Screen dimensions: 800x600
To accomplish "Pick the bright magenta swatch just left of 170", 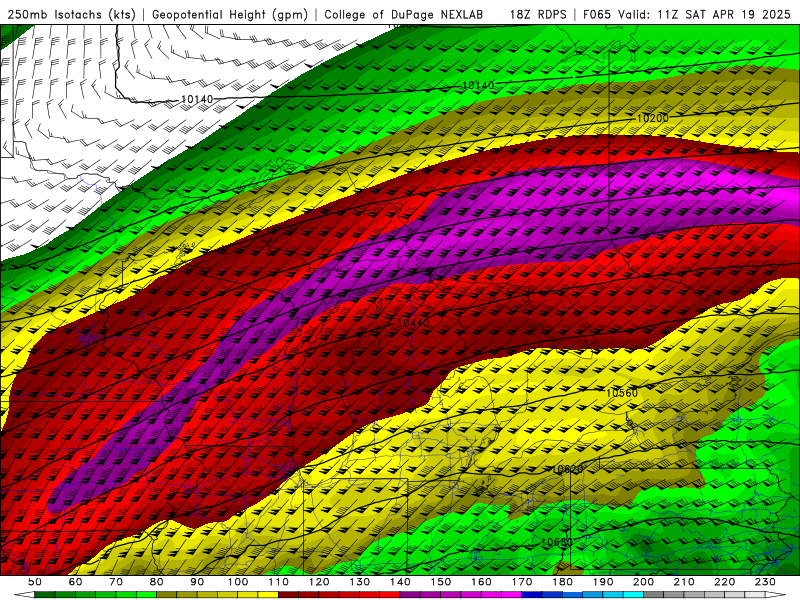I will point(512,595).
